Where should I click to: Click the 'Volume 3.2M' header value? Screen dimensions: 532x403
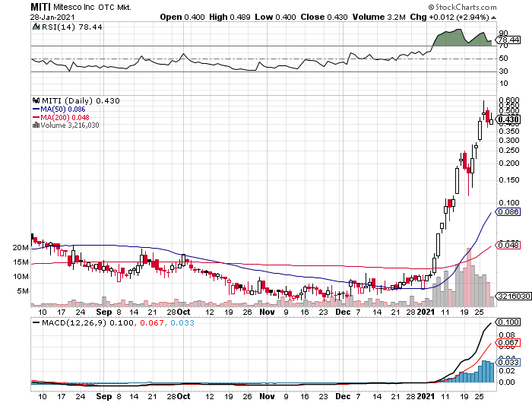378,17
